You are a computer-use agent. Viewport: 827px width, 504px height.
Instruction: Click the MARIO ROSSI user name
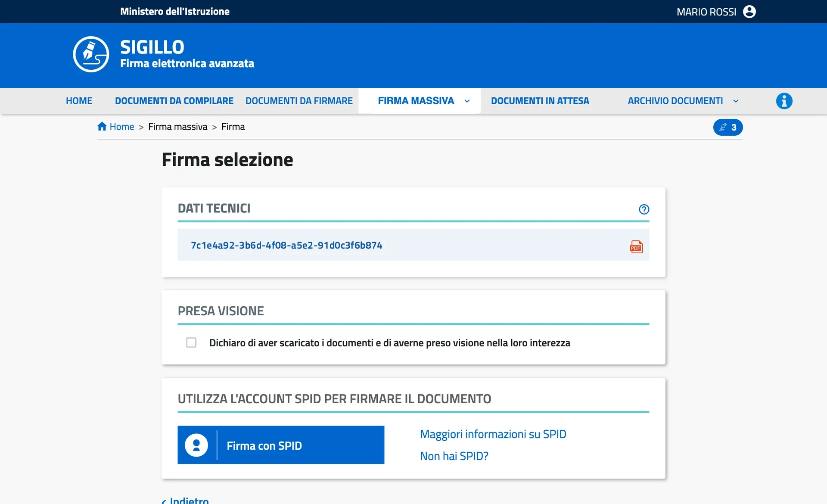[706, 12]
